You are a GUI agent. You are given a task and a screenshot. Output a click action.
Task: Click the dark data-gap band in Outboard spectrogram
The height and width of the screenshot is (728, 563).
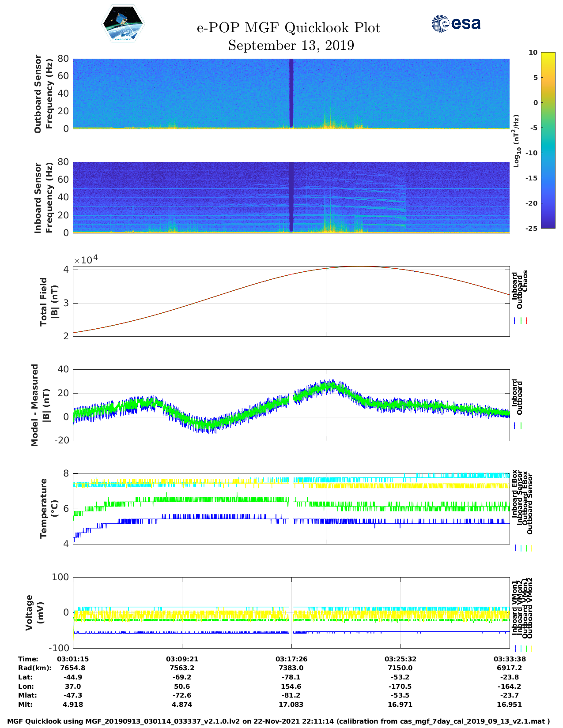coord(291,93)
